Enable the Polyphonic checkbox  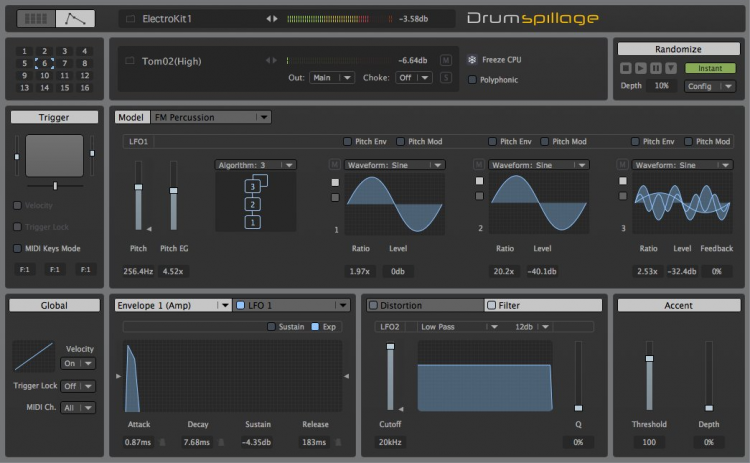coord(472,79)
